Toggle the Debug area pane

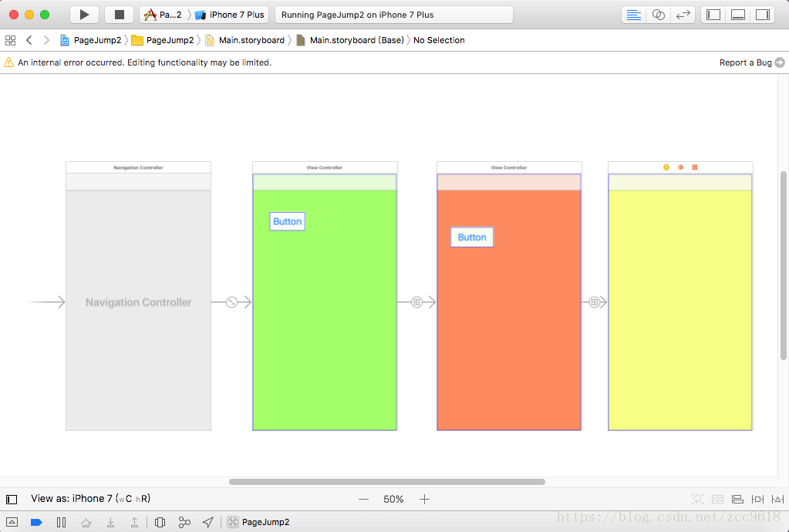coord(738,15)
